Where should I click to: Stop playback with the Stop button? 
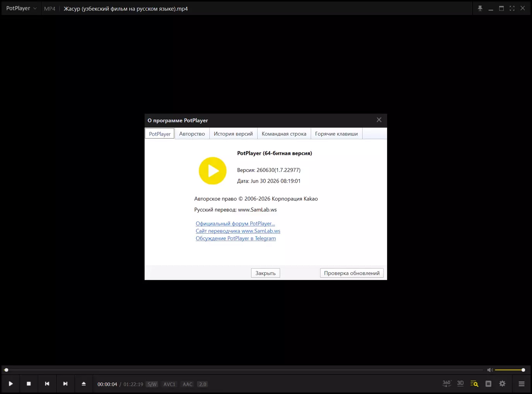(x=29, y=384)
